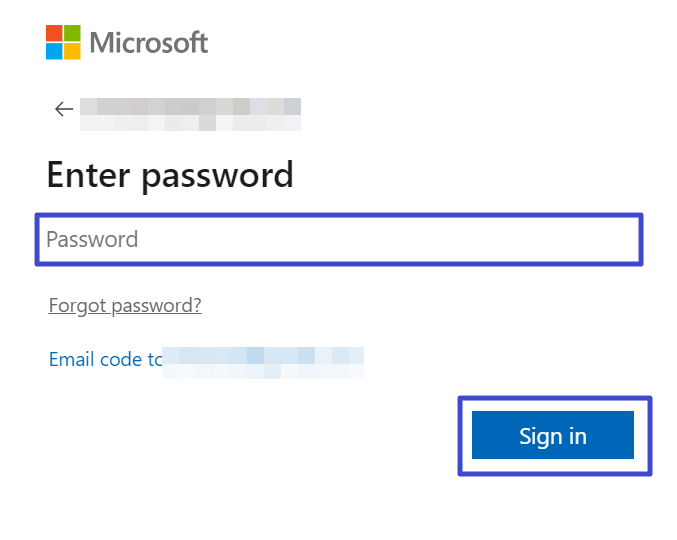Focus the Password input field
677x540 pixels.
coord(338,239)
